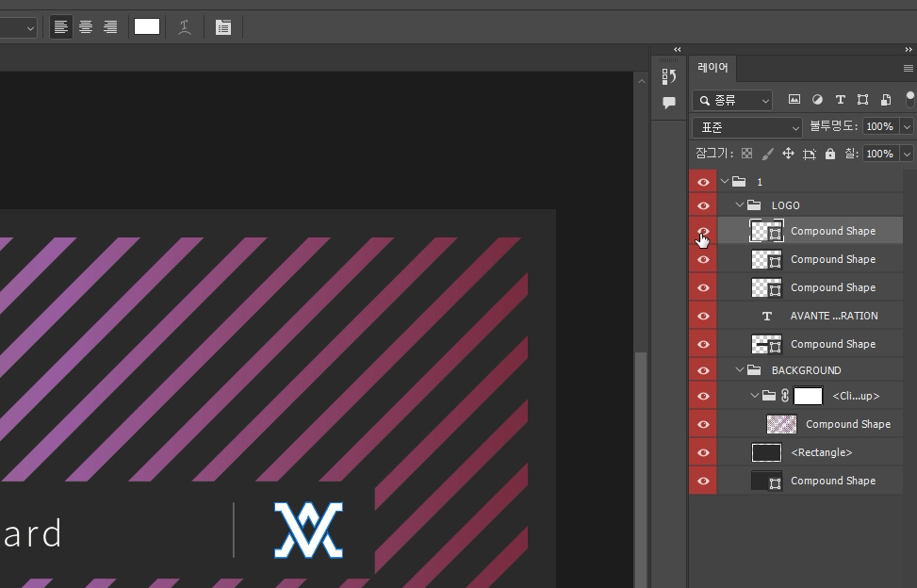Hide the LOGO group visibility eye
The height and width of the screenshot is (588, 917).
(x=703, y=205)
